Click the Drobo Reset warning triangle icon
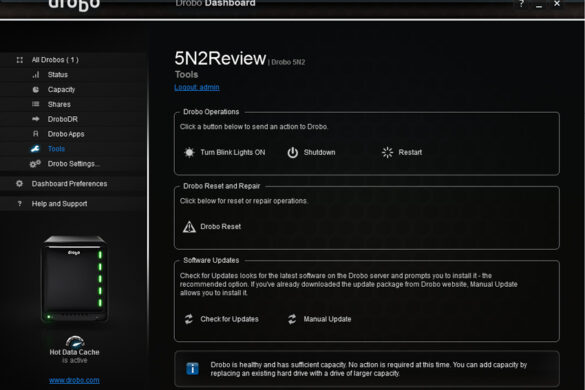Image resolution: width=585 pixels, height=390 pixels. pyautogui.click(x=189, y=227)
